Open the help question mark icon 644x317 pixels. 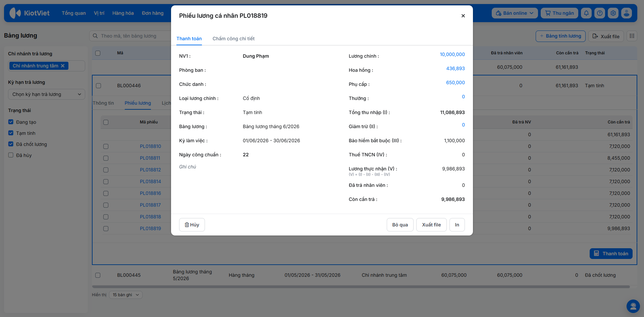[x=600, y=13]
